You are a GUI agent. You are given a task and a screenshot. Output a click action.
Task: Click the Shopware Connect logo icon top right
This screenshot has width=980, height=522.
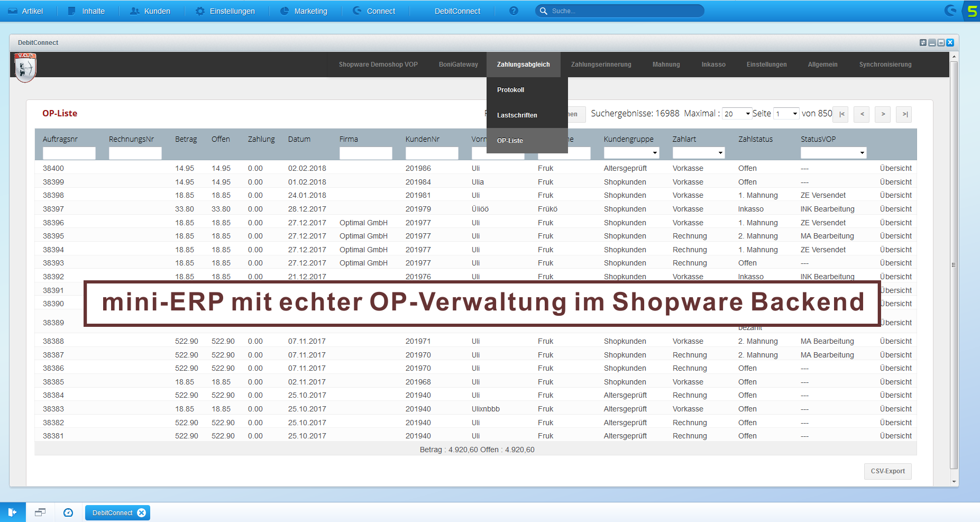point(951,11)
